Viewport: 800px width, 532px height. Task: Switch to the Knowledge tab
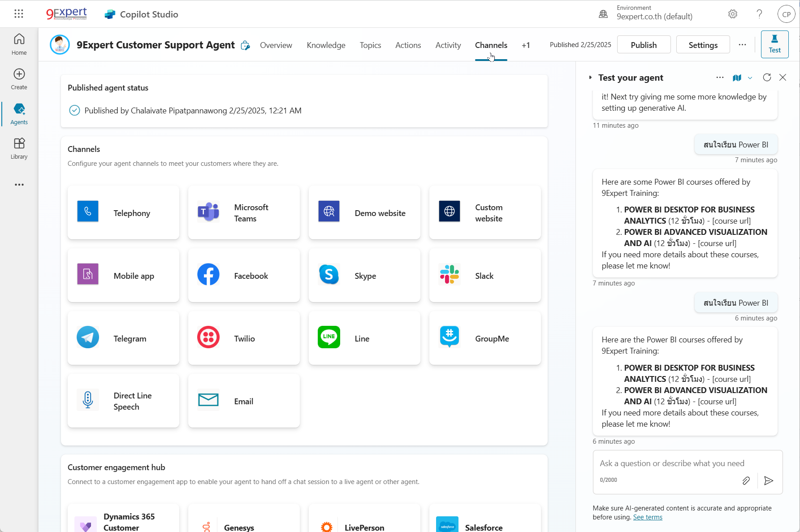point(326,45)
